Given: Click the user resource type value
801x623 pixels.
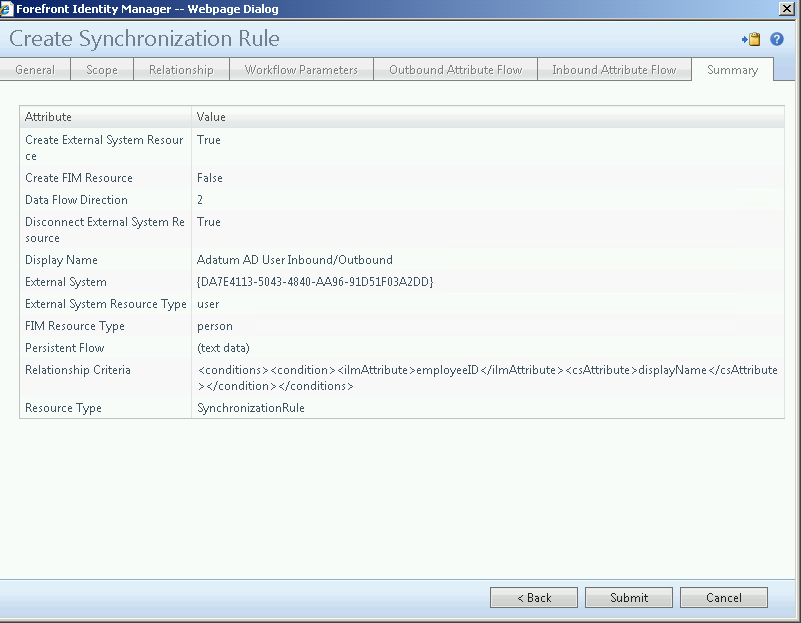Looking at the screenshot, I should 208,304.
